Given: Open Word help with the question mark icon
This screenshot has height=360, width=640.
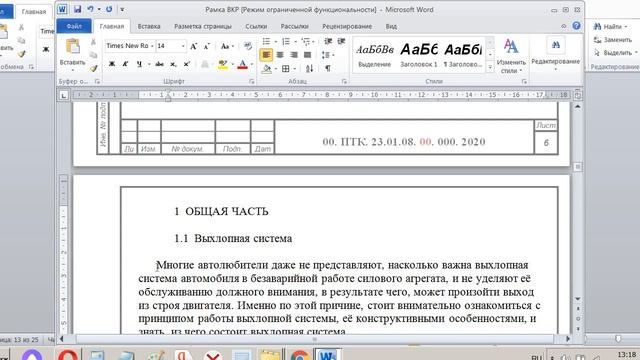Looking at the screenshot, I should pos(576,26).
